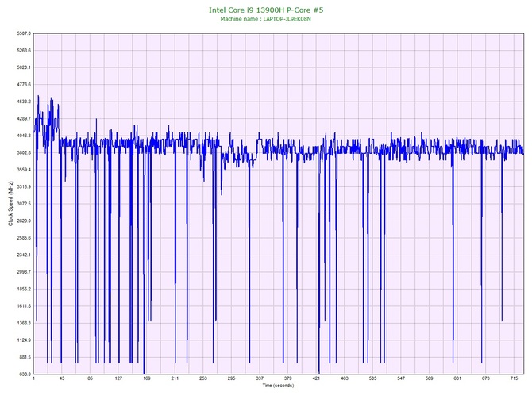The image size is (532, 399).
Task: Click the x-axis tick label 43
Action: [62, 378]
